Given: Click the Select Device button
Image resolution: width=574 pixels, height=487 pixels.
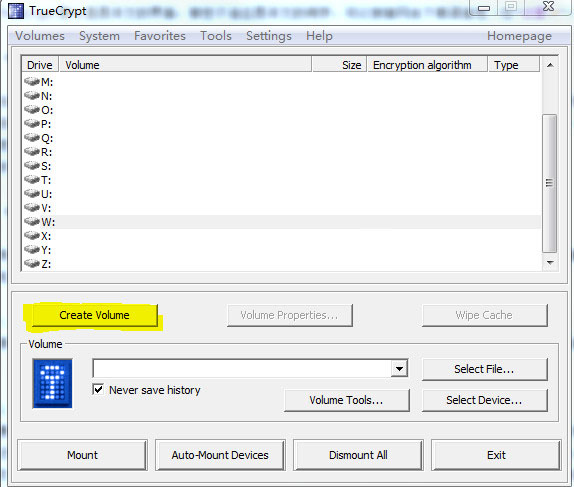Looking at the screenshot, I should [484, 400].
